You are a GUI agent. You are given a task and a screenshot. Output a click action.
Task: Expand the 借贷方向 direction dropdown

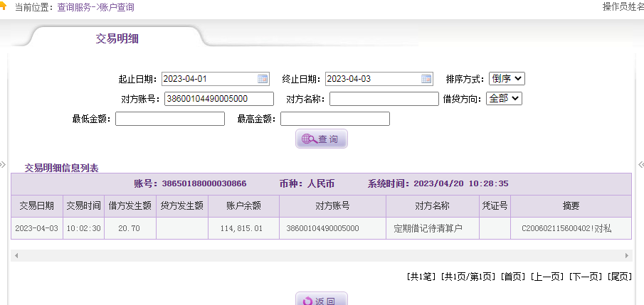coord(504,99)
